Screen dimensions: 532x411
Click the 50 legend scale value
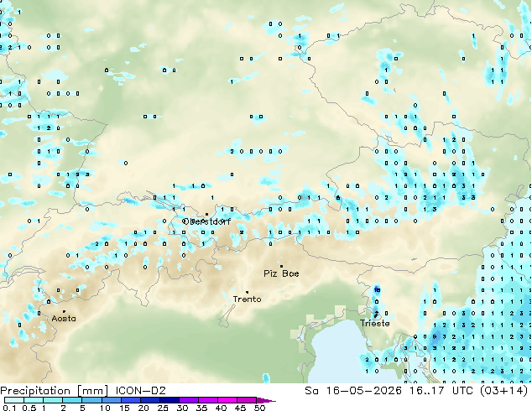point(259,408)
